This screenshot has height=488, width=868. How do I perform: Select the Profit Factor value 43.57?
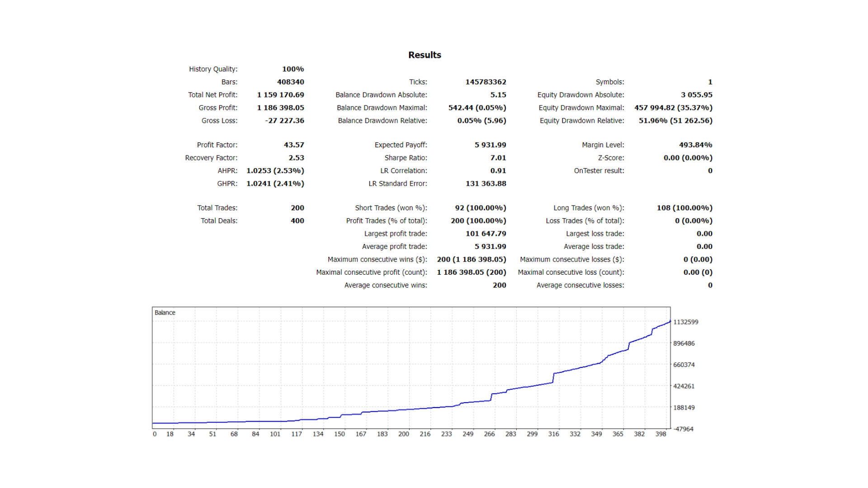coord(294,145)
